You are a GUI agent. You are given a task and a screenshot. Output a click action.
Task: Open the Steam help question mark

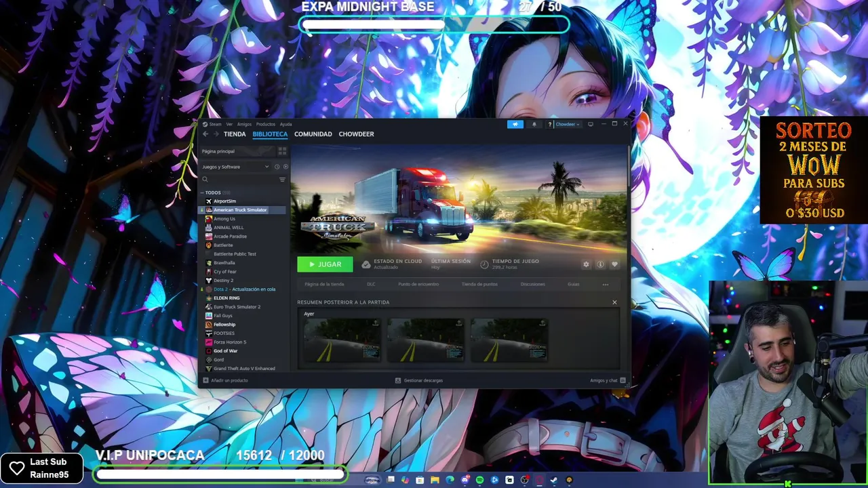click(549, 124)
